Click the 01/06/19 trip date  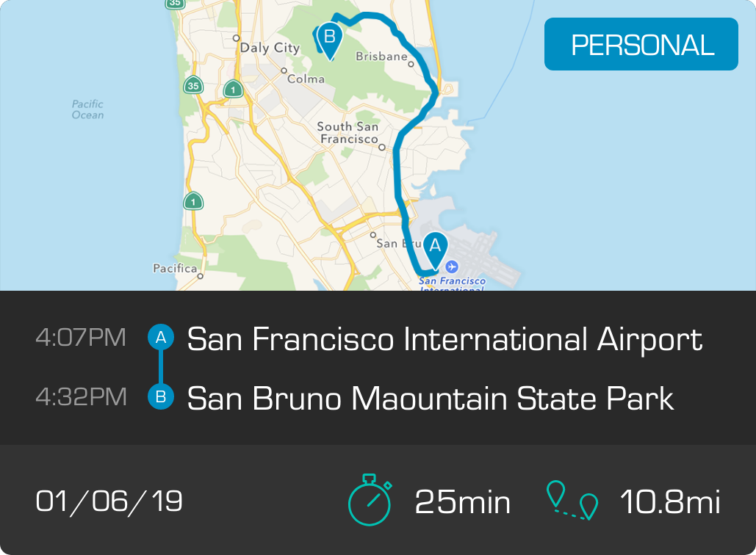(x=109, y=501)
